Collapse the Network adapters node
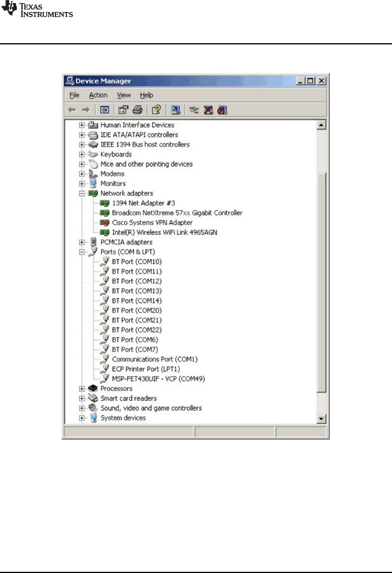 (82, 193)
